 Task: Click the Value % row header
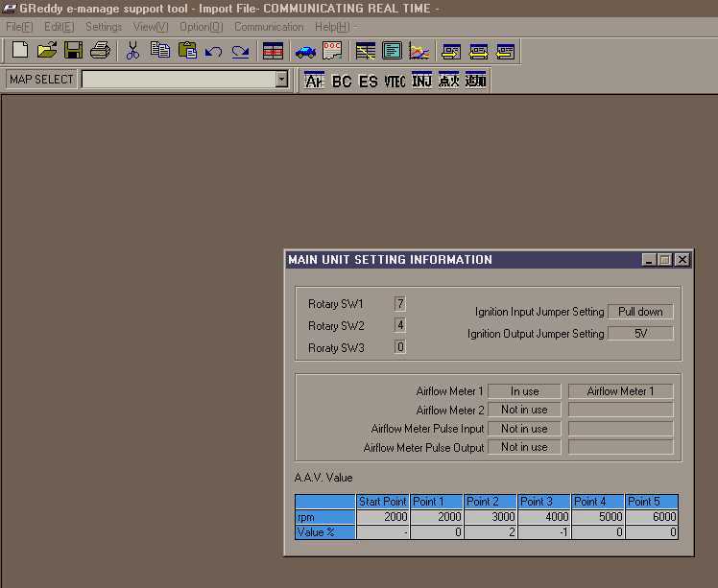point(325,532)
